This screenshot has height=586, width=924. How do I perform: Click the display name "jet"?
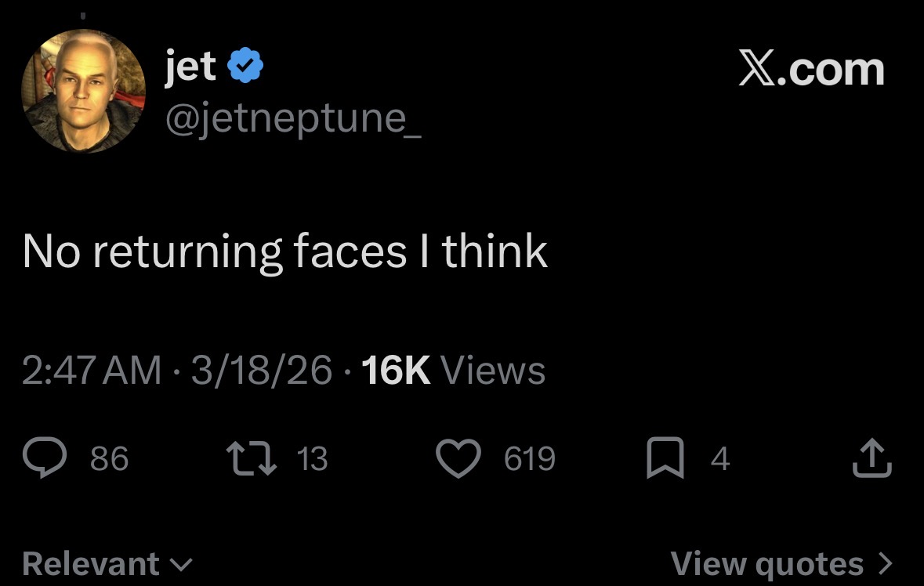coord(190,67)
